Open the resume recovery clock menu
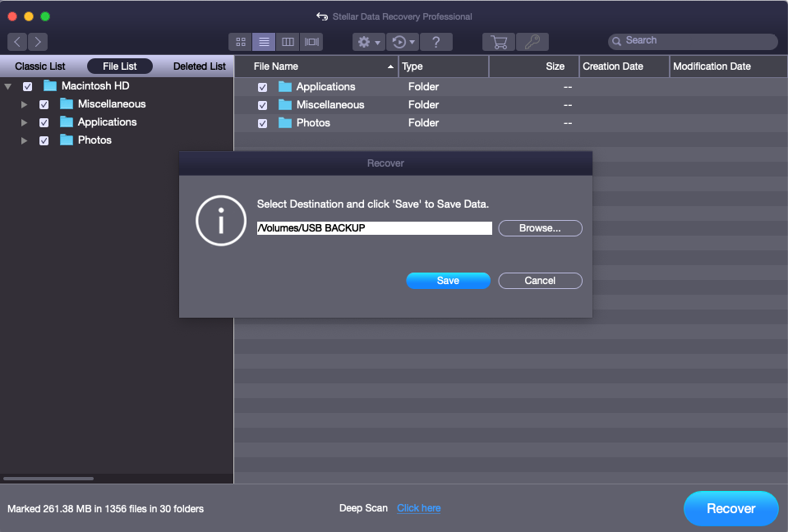The width and height of the screenshot is (788, 532). tap(403, 42)
